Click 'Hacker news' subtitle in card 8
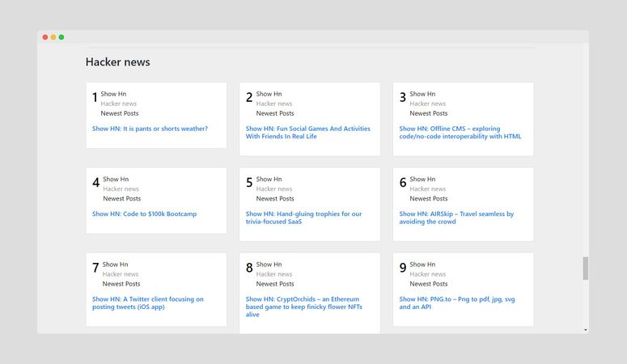This screenshot has width=627, height=364. coord(274,274)
